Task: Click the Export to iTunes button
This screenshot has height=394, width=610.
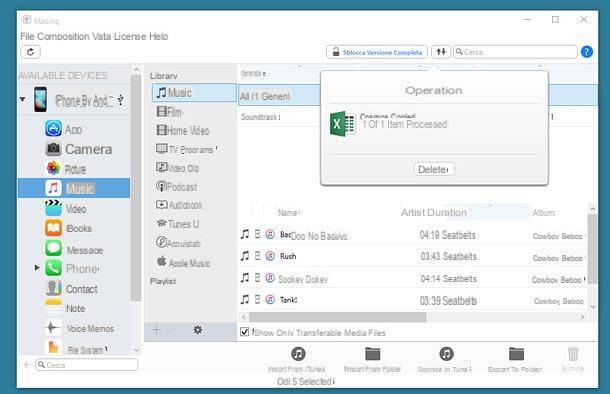Action: coord(445,360)
